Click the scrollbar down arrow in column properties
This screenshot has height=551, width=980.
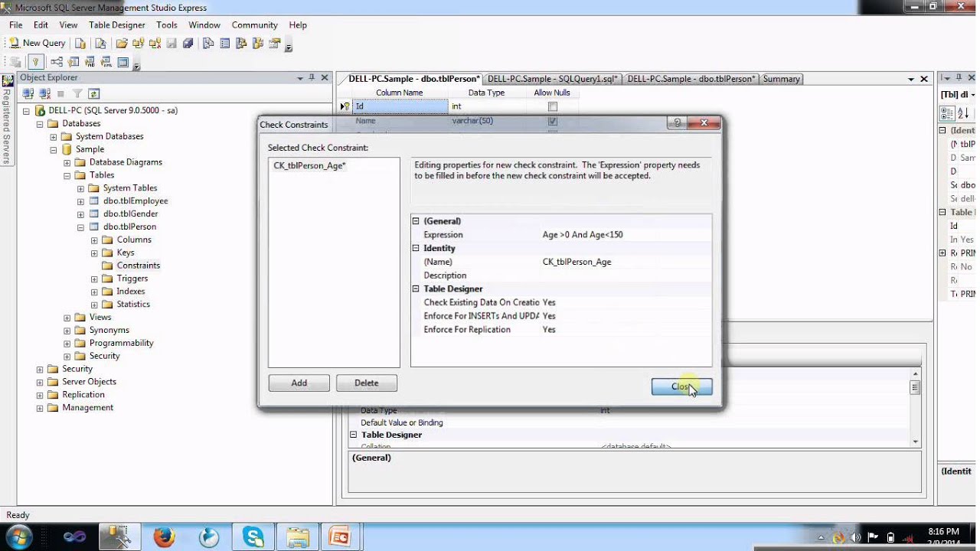click(x=915, y=442)
